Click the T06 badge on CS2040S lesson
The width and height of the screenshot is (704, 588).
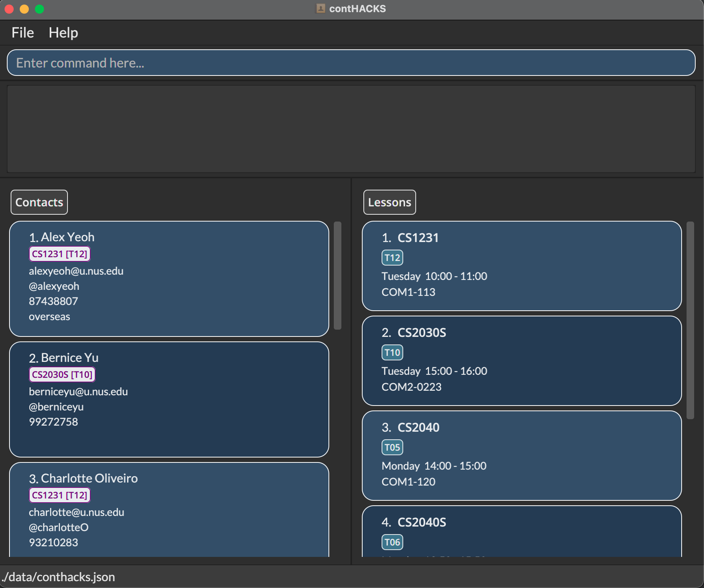tap(392, 542)
